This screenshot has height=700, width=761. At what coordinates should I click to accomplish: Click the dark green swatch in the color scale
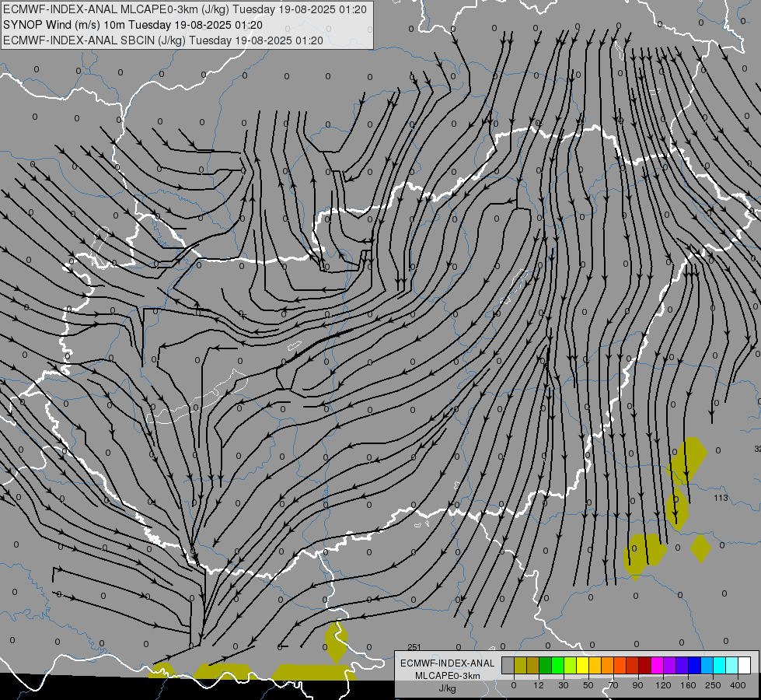click(x=546, y=665)
